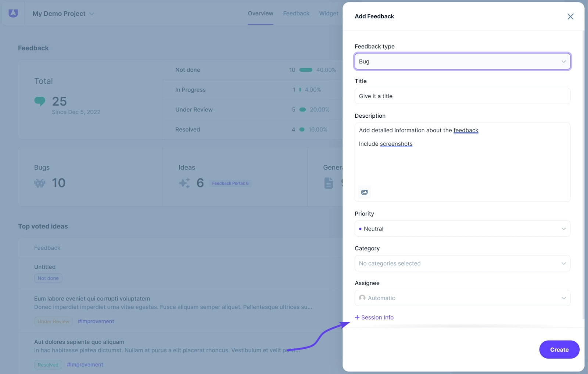The width and height of the screenshot is (588, 374).
Task: Click the Not done progress bar
Action: pyautogui.click(x=306, y=70)
